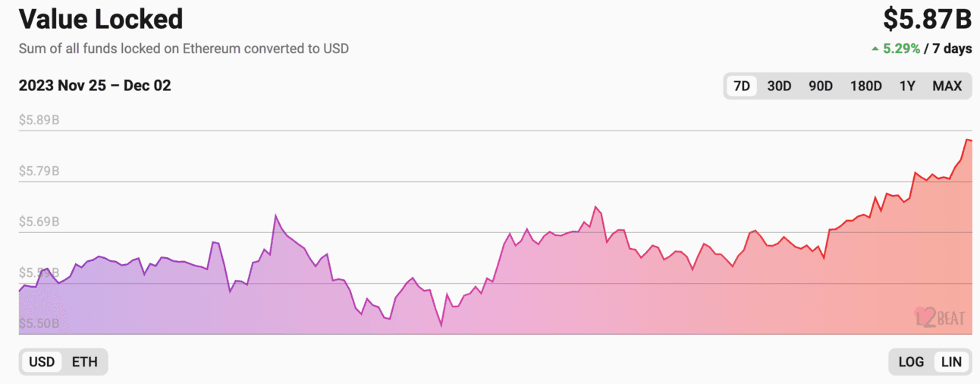
Task: Choose the 1Y time range
Action: point(907,86)
